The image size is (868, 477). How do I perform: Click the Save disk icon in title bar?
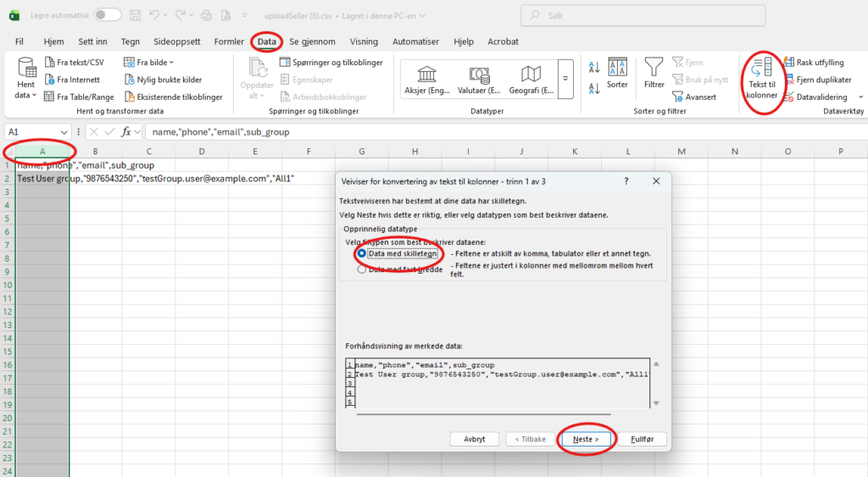(136, 14)
